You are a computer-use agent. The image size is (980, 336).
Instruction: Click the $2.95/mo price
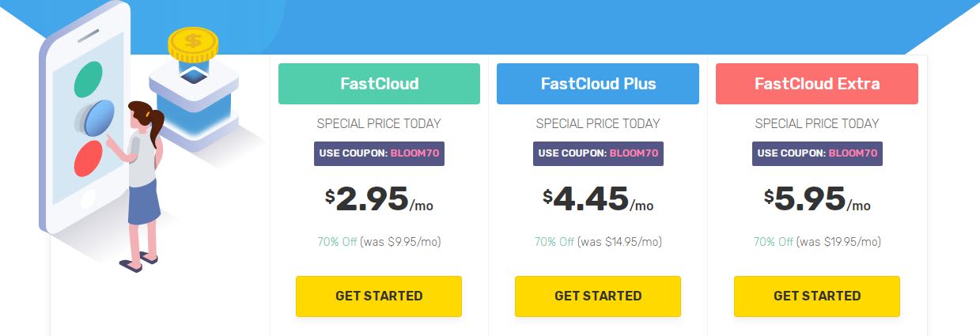(379, 199)
